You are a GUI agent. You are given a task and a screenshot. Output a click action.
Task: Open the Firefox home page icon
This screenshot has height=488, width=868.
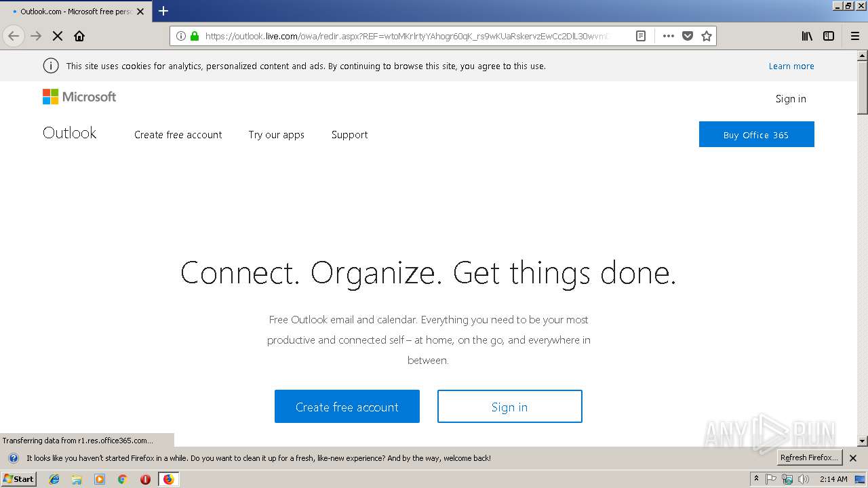point(79,36)
